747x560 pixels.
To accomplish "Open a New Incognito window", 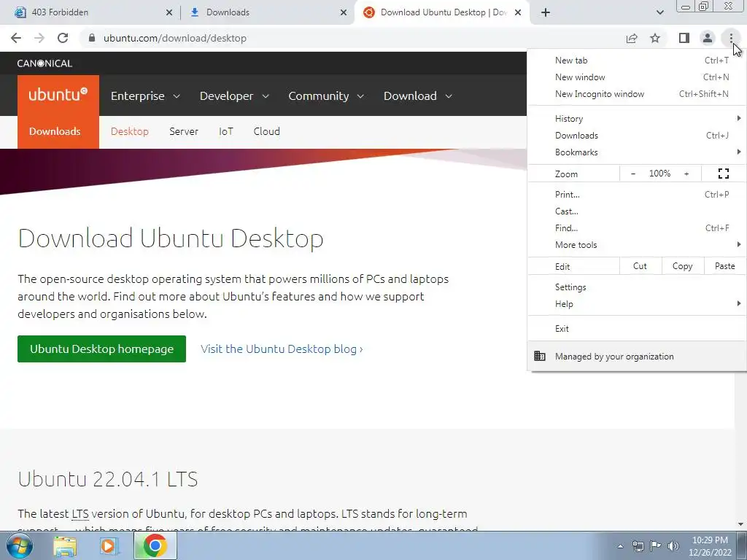I will coord(636,94).
